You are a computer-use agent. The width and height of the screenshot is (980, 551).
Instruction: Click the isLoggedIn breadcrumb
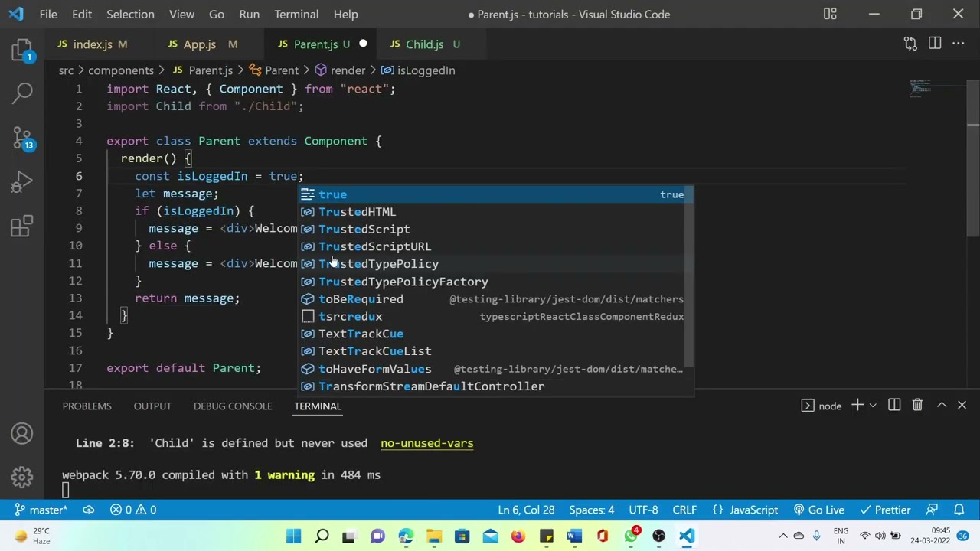coord(418,70)
